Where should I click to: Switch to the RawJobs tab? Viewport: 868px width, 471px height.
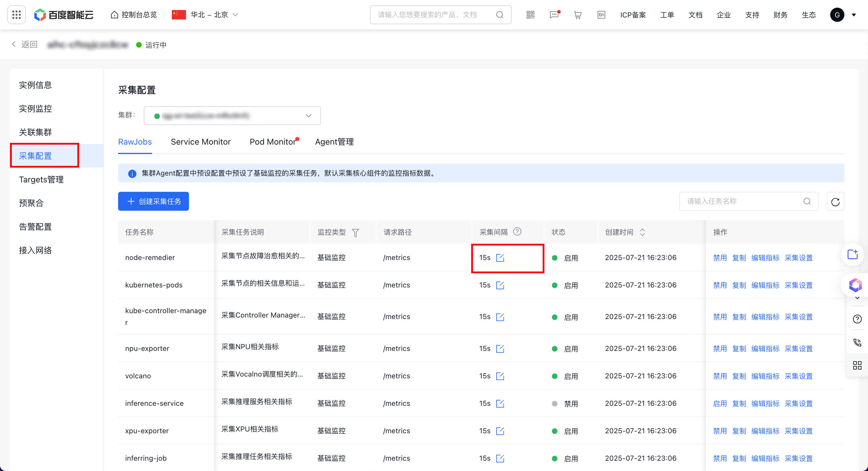tap(135, 142)
